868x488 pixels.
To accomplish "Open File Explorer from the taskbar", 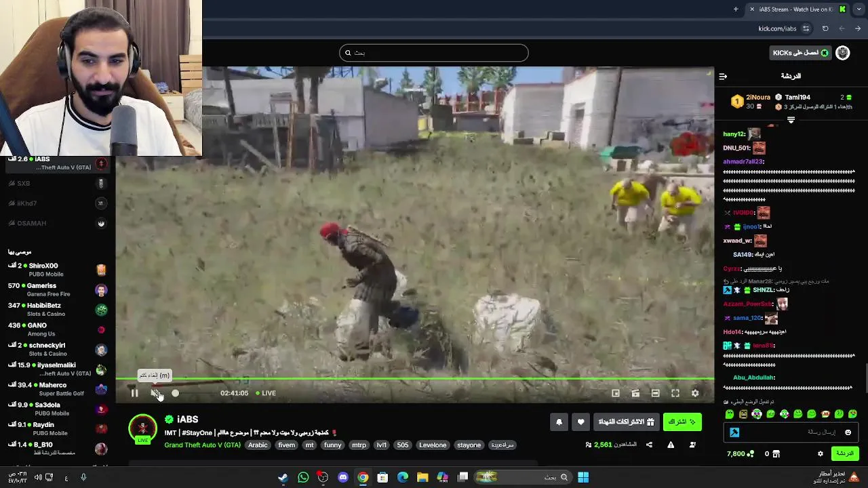I will tap(422, 477).
